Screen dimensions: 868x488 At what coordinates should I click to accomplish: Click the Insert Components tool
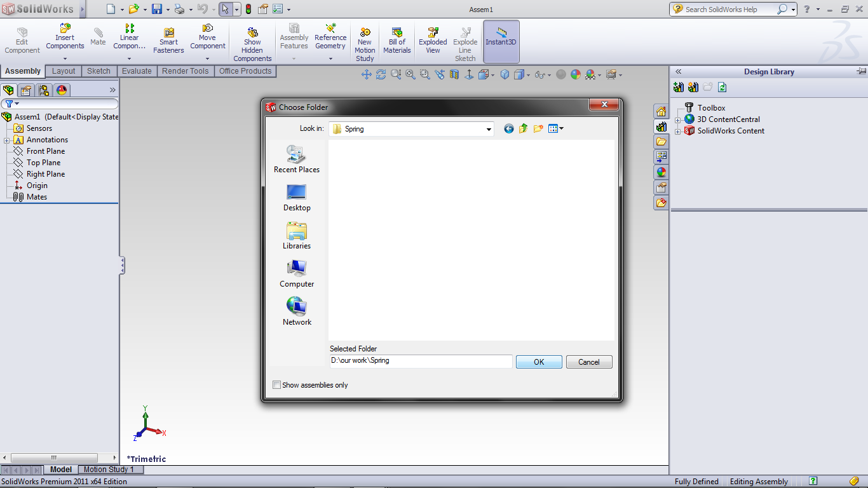pos(65,37)
